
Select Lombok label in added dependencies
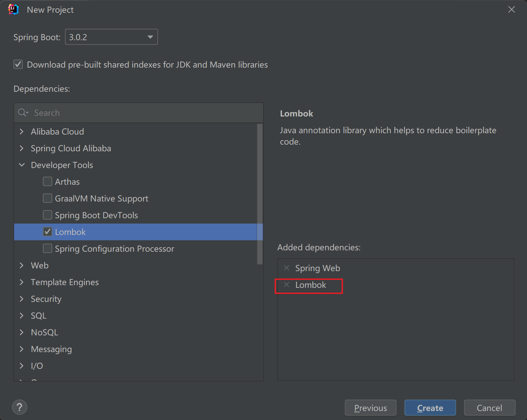tap(310, 285)
